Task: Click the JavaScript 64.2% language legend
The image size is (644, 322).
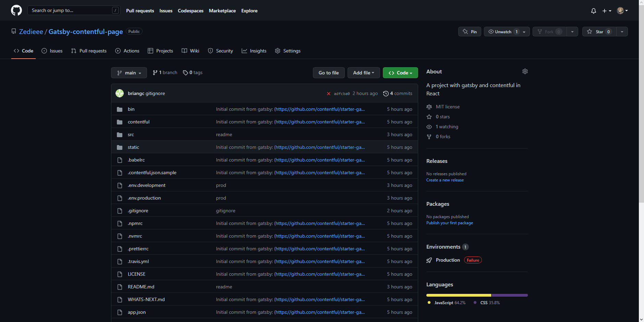Action: click(447, 303)
